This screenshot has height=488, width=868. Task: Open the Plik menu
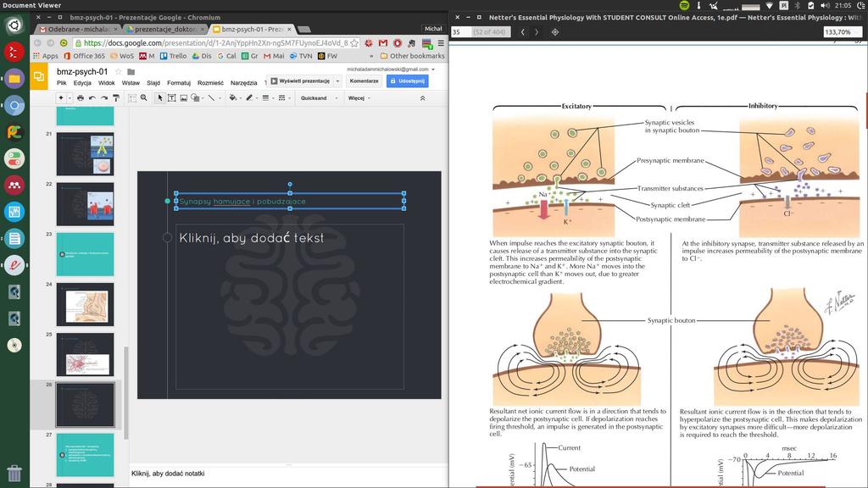61,83
